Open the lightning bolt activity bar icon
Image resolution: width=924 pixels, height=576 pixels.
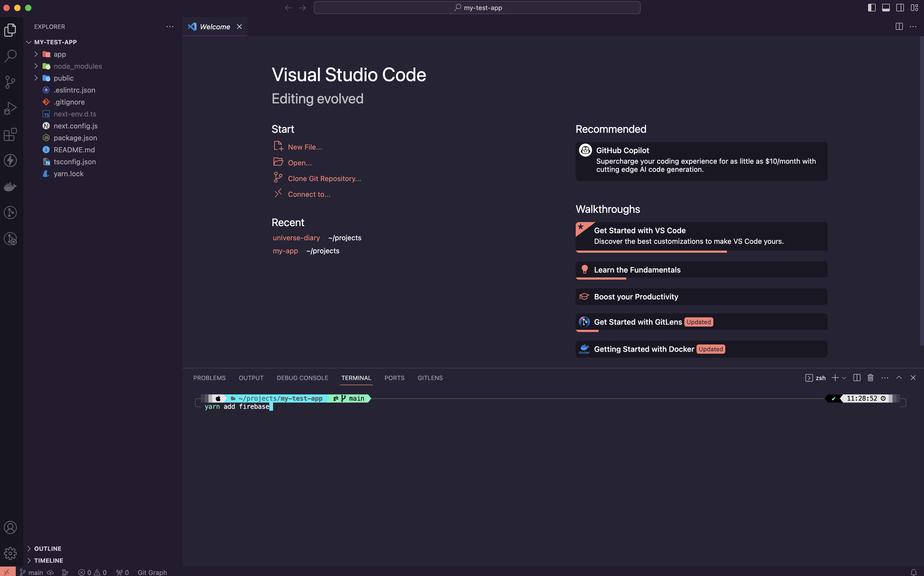10,160
